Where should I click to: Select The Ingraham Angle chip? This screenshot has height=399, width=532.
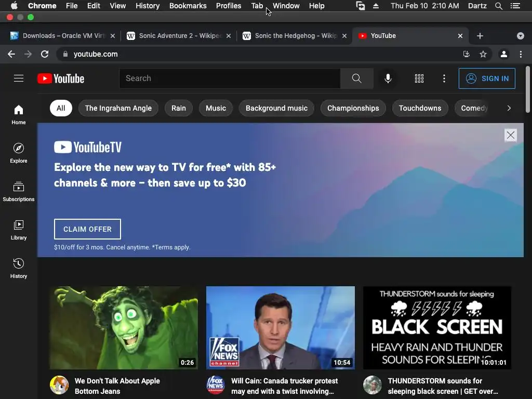[x=118, y=108]
